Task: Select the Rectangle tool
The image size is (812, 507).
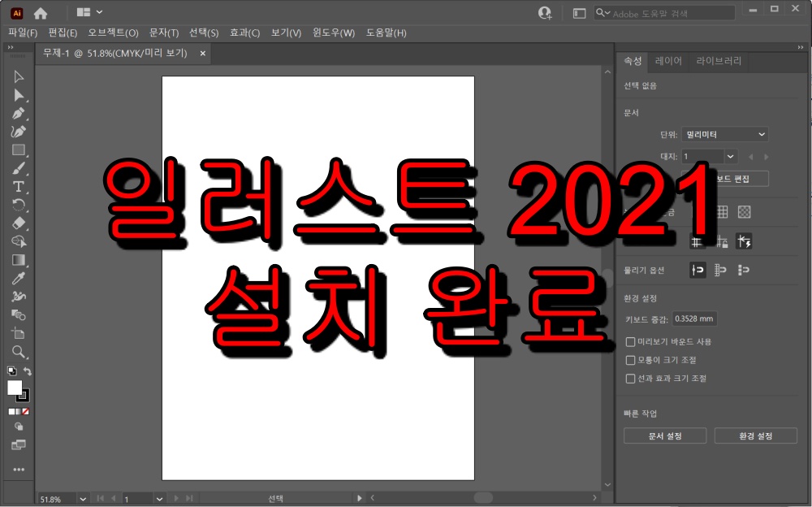Action: pos(18,149)
